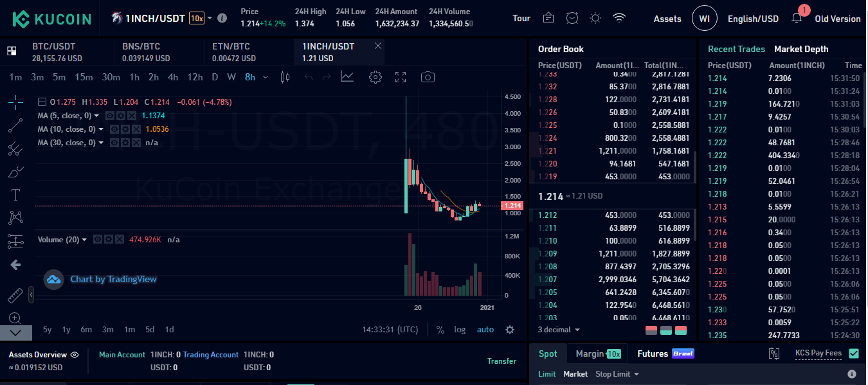Expand the MA 10 indicator options
Image resolution: width=868 pixels, height=385 pixels.
click(x=102, y=130)
